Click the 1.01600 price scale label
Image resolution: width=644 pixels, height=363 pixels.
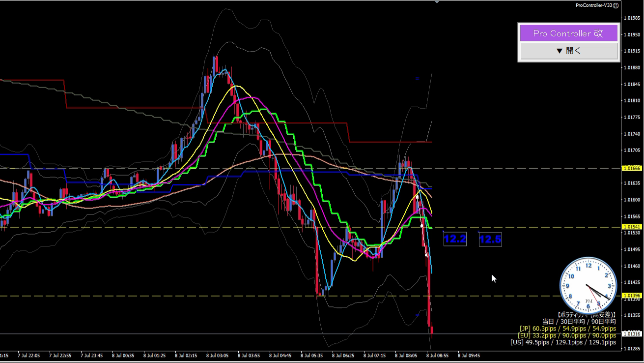tap(632, 200)
